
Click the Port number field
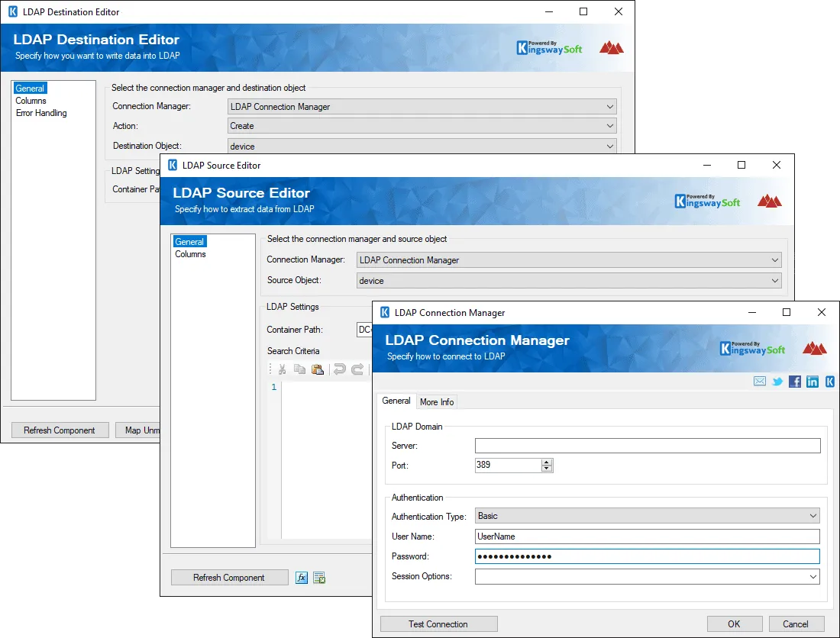(x=508, y=465)
